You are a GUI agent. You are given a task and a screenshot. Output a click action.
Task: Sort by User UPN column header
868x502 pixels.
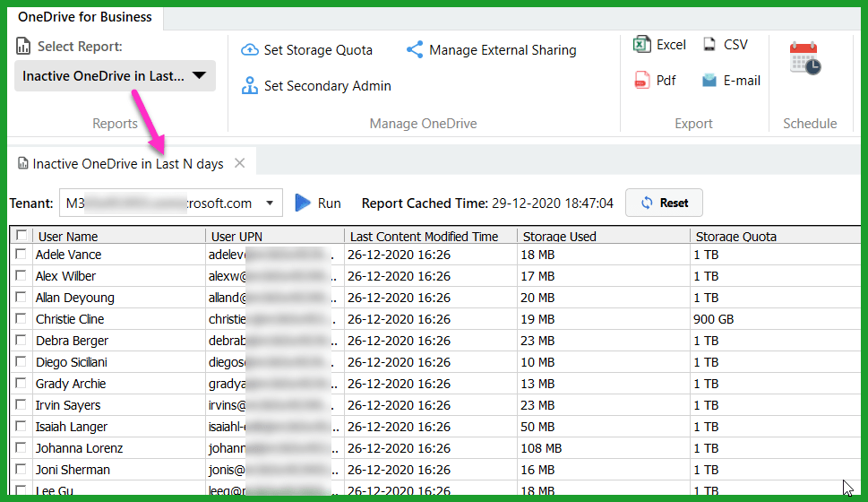275,236
